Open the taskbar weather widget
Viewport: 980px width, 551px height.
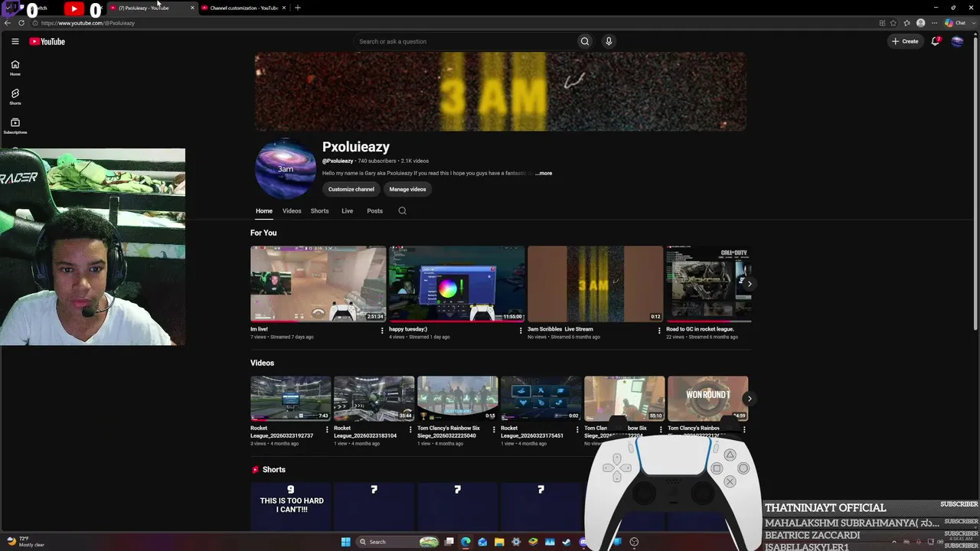coord(26,542)
